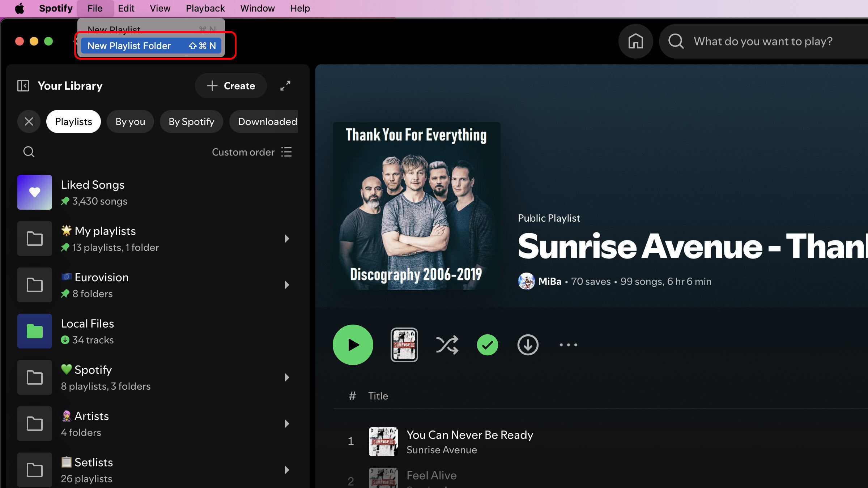The height and width of the screenshot is (488, 868).
Task: Expand library to full view
Action: coord(285,86)
